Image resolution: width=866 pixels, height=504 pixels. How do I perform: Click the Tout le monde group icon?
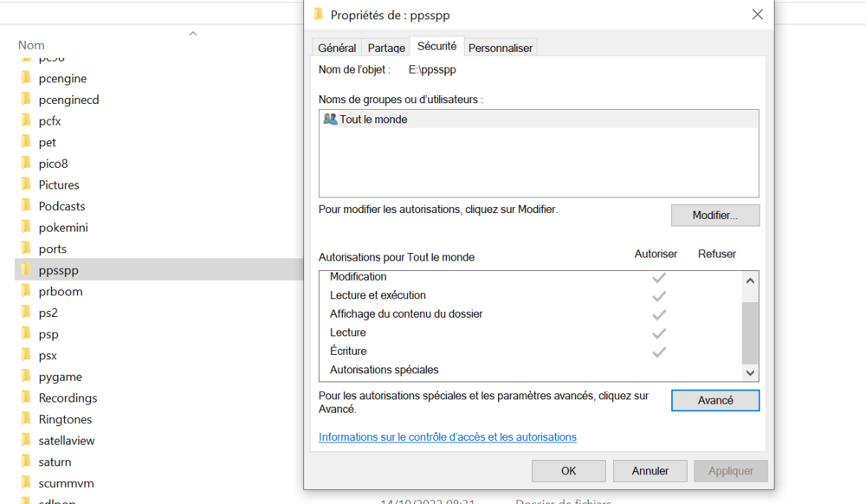(330, 120)
